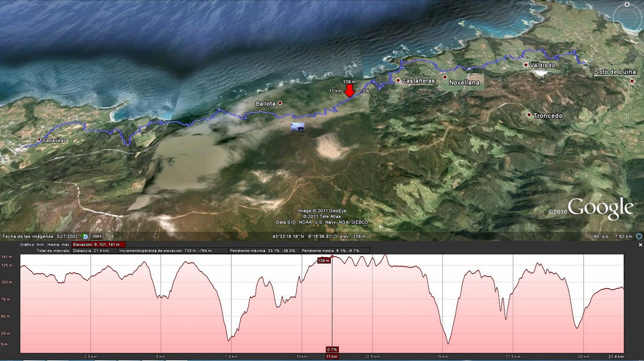
Task: Click 'elev. 138 m' in status bar
Action: [x=353, y=237]
